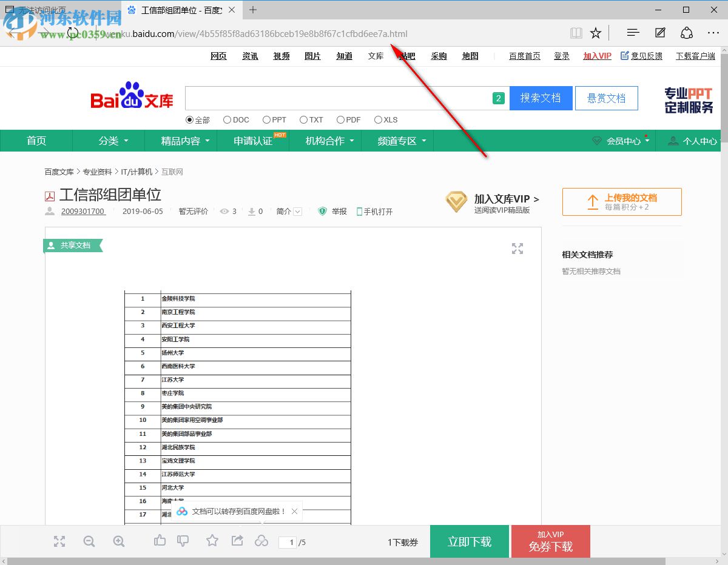
Task: Switch to the 图片 search tab
Action: click(312, 56)
